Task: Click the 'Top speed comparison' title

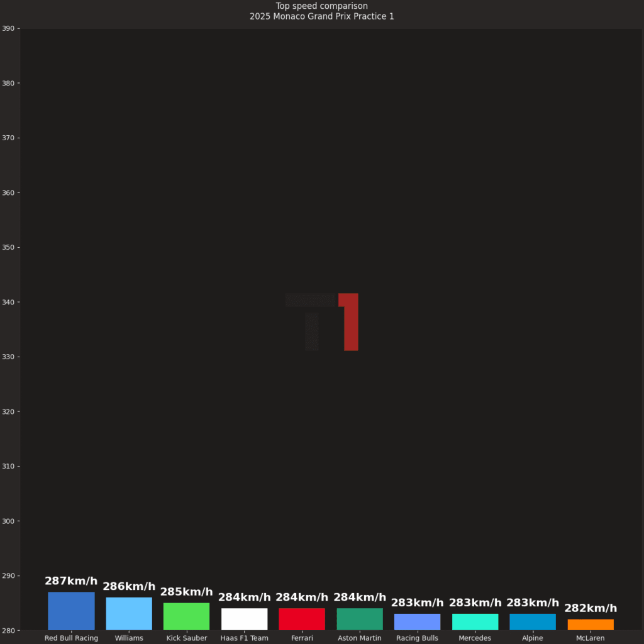Action: (x=321, y=6)
